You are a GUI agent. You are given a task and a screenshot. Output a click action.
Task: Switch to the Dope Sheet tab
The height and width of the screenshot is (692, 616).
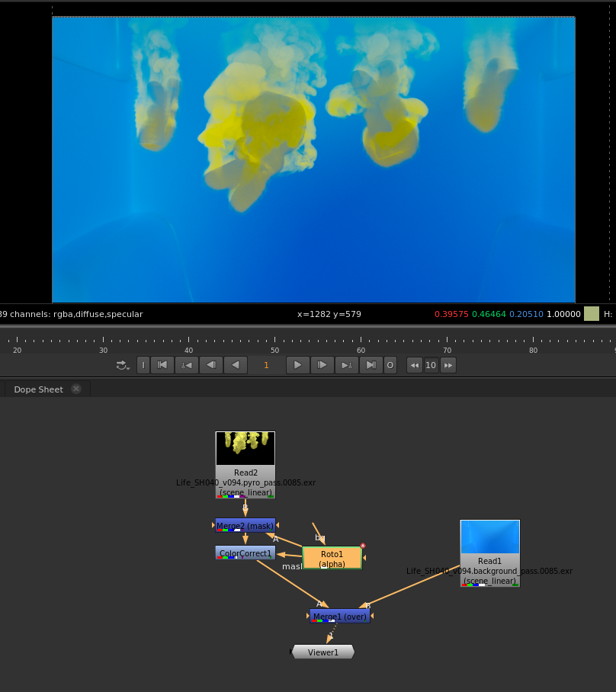(38, 389)
